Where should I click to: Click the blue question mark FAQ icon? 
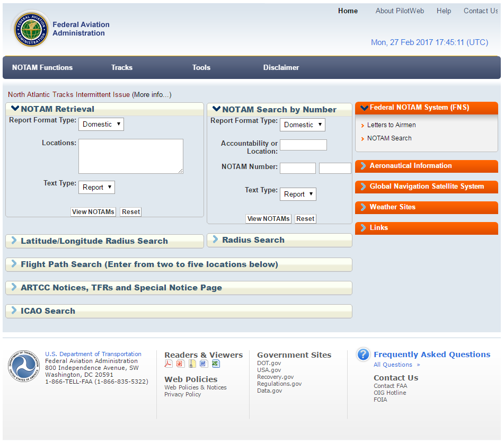[363, 355]
